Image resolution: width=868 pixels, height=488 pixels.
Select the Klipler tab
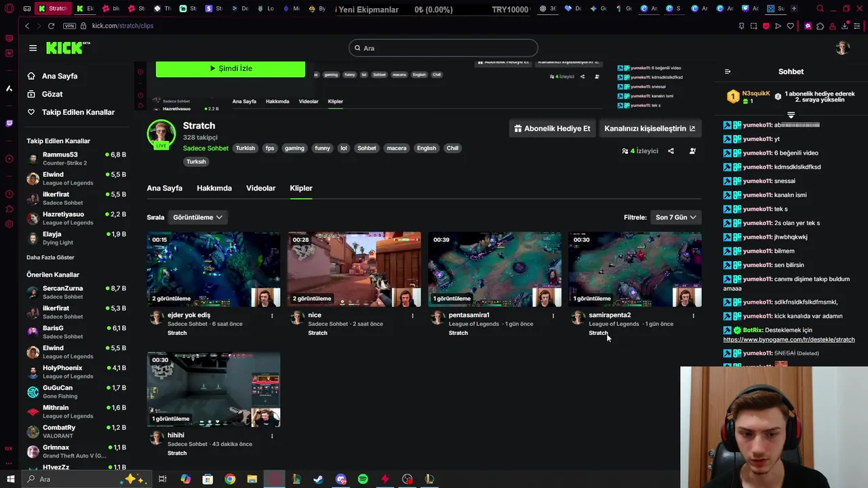coord(301,188)
